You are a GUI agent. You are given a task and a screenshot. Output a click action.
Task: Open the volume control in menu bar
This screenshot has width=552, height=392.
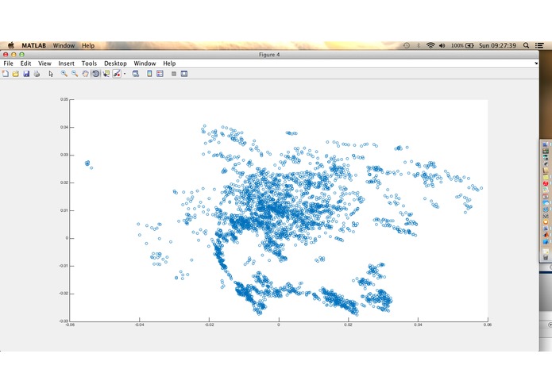coord(442,45)
